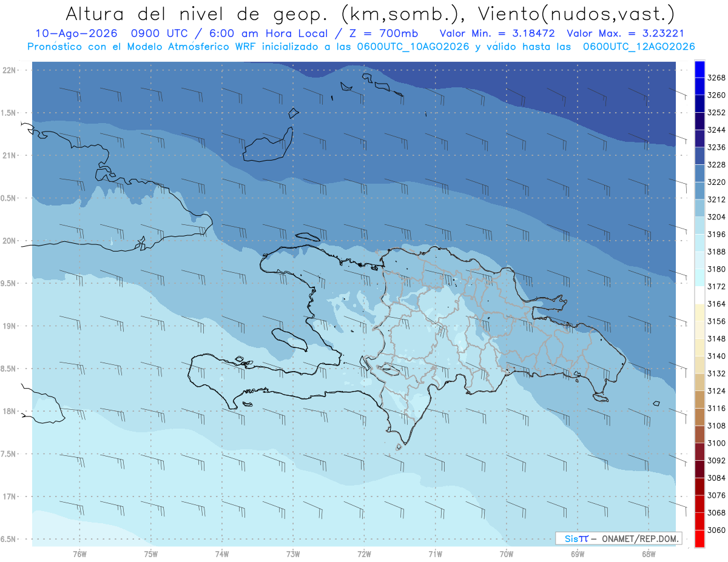728x562 pixels.
Task: Click the '20N' latitude label
Action: pyautogui.click(x=9, y=241)
